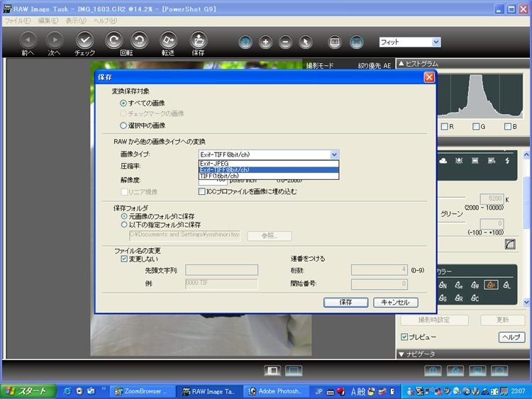532x399 pixels.
Task: Uncheck the 変更しない filename checkbox
Action: [x=124, y=259]
